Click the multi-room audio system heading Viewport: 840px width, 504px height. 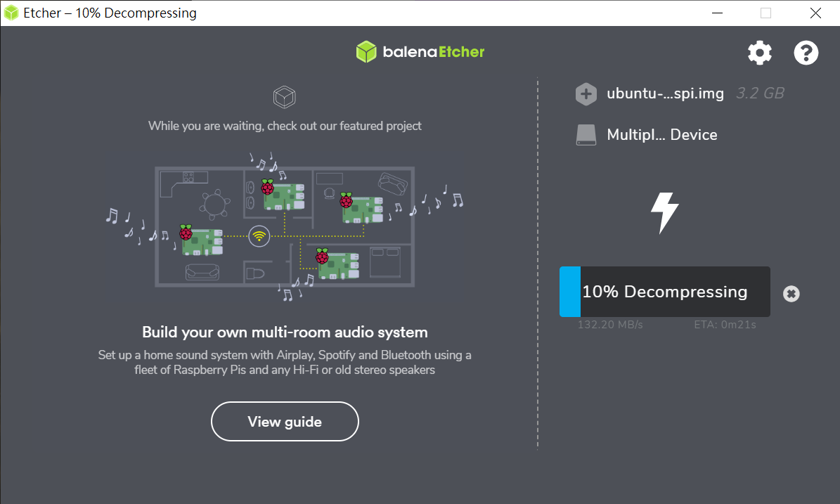285,332
